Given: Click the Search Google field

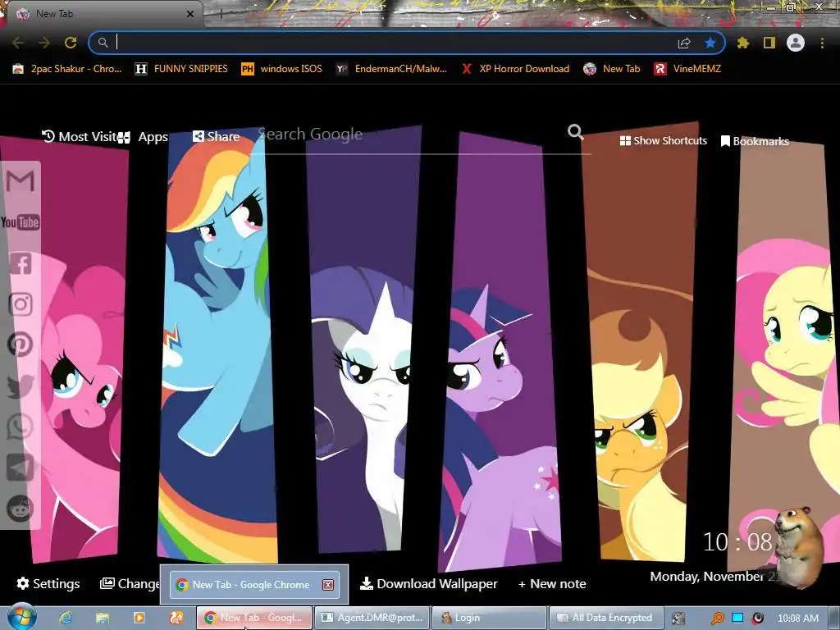Looking at the screenshot, I should (x=413, y=135).
